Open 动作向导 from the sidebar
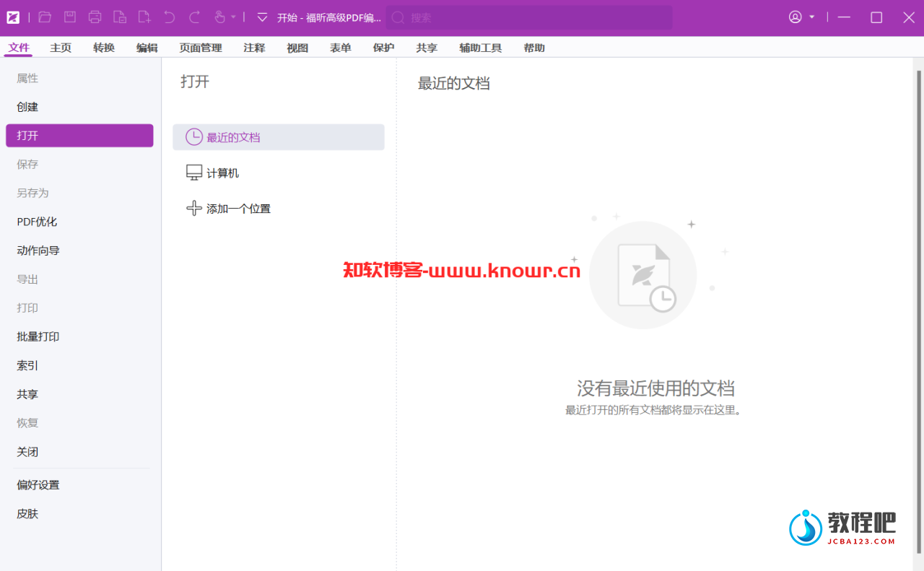This screenshot has width=924, height=571. (79, 250)
